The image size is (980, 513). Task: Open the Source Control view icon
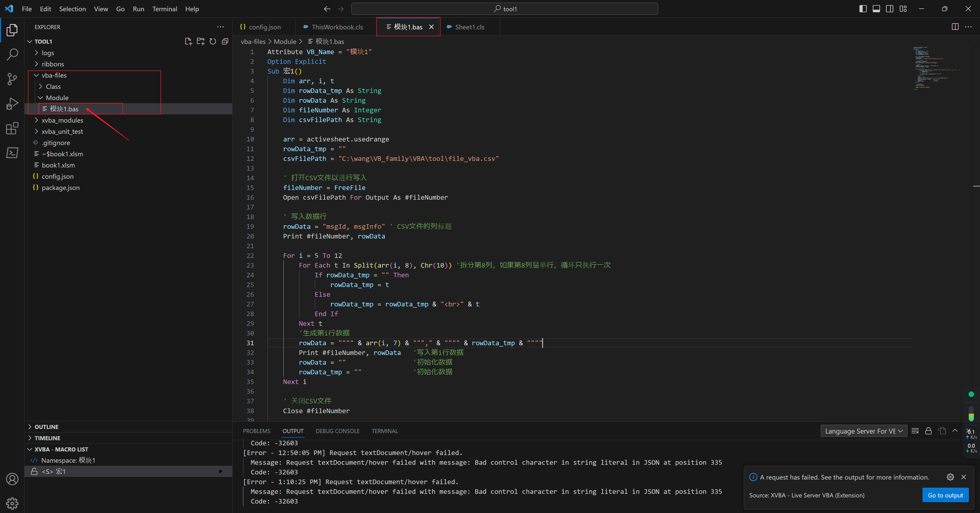pos(12,79)
